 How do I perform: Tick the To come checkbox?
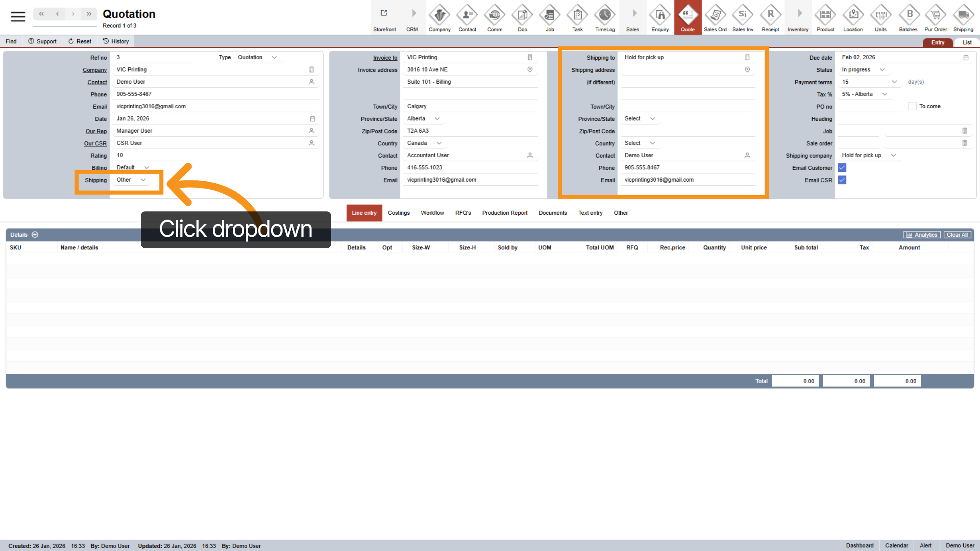tap(912, 107)
